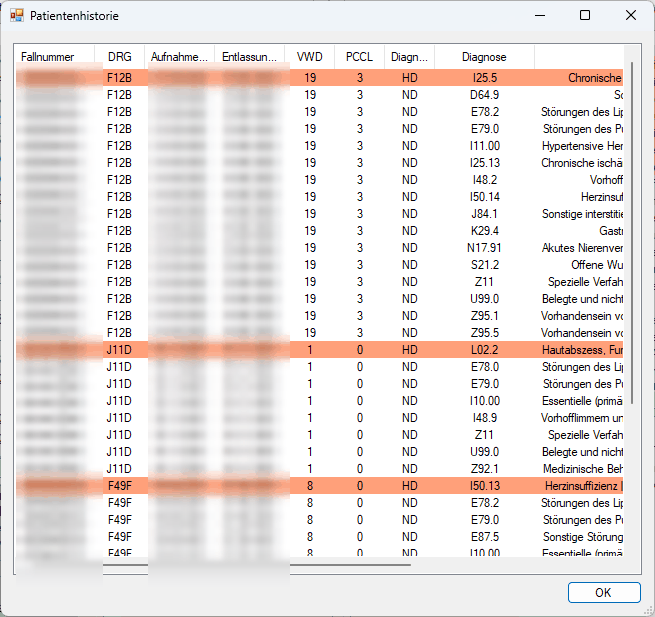Click the horizontal scrollbar thumb
Screen dimensions: 655x617
(256, 565)
